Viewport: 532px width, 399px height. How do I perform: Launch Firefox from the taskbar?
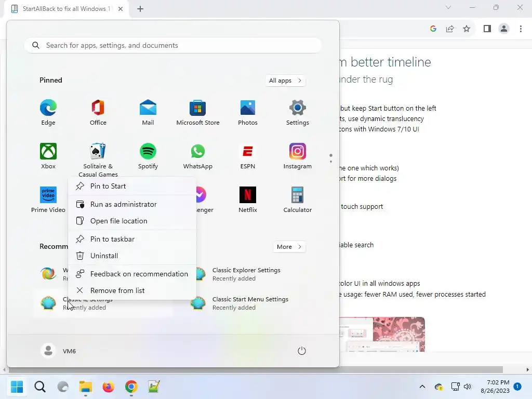(x=108, y=387)
